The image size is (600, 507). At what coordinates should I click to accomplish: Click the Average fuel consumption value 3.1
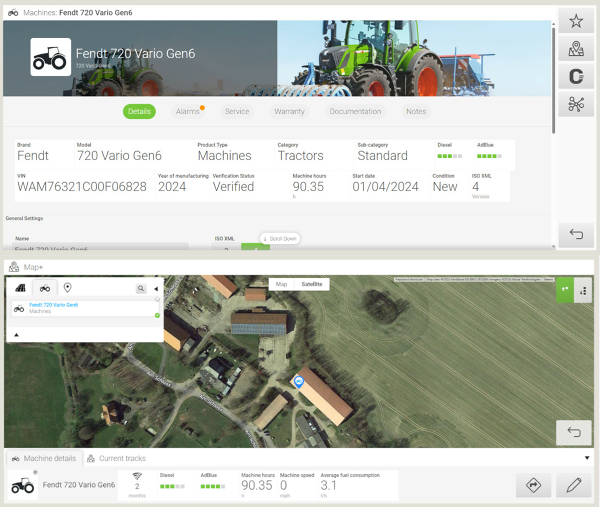pyautogui.click(x=328, y=485)
